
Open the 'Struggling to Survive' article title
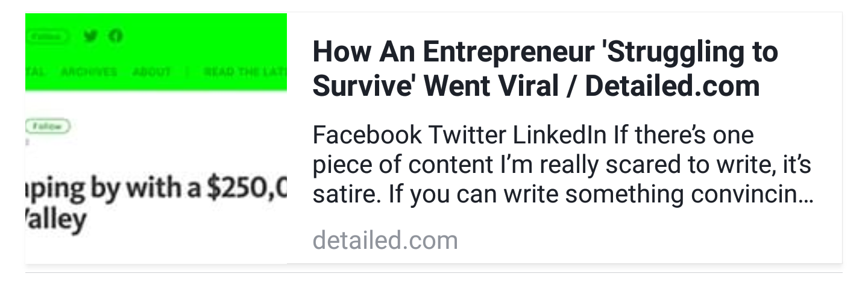[x=545, y=53]
